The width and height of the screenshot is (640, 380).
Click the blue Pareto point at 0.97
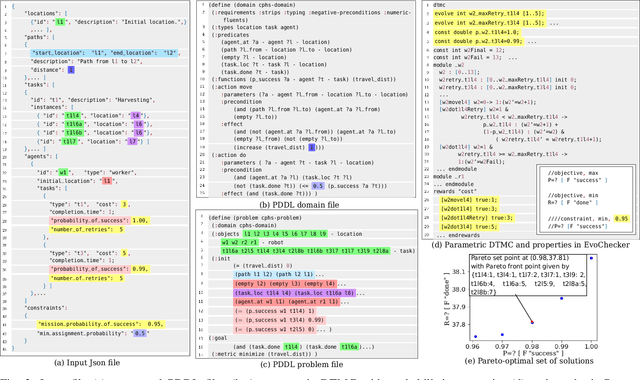point(502,335)
